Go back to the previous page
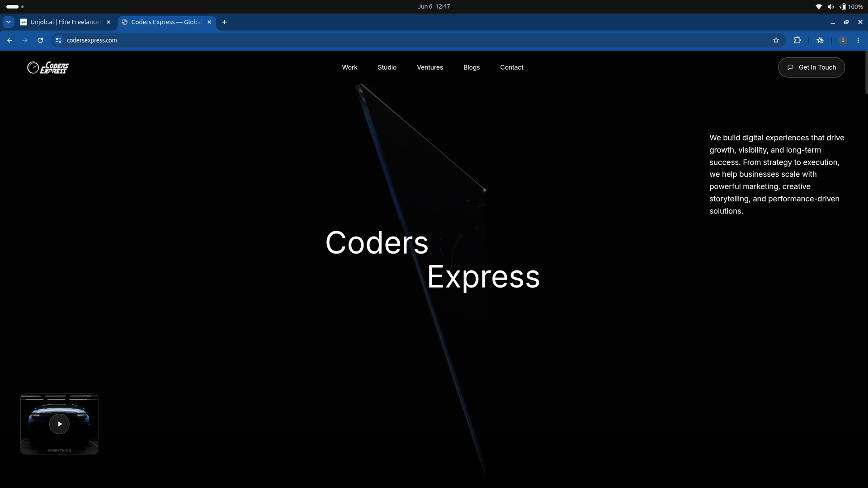This screenshot has height=488, width=868. point(9,40)
